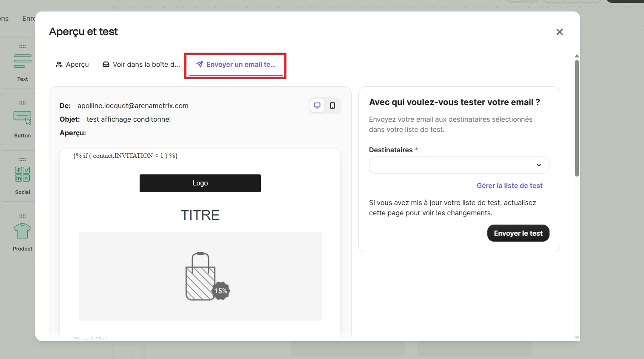Click the paper plane send icon
The height and width of the screenshot is (359, 644).
coord(199,64)
